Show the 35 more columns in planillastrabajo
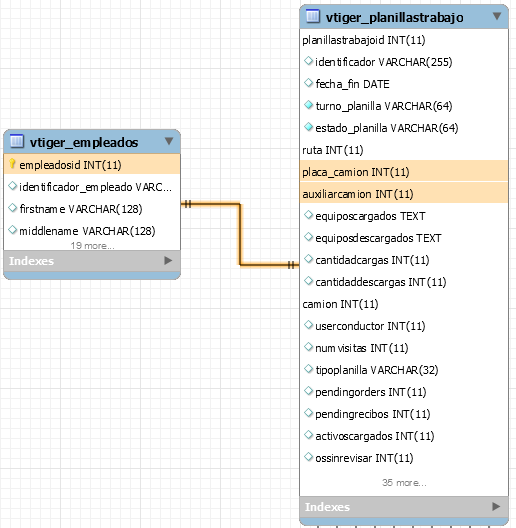Image resolution: width=516 pixels, height=528 pixels. 404,483
